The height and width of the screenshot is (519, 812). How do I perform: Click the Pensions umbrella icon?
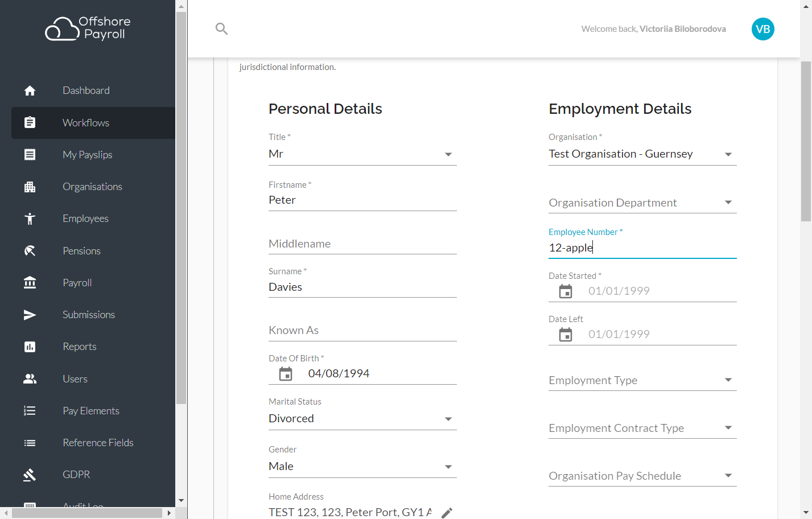click(x=30, y=250)
